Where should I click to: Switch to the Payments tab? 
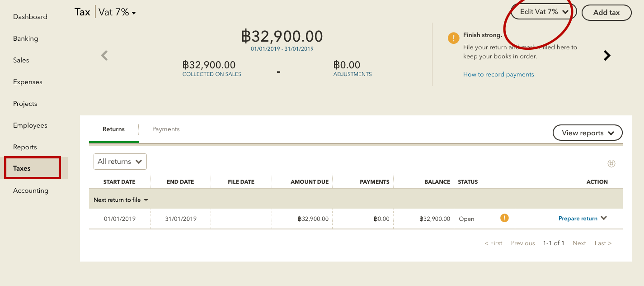(166, 129)
